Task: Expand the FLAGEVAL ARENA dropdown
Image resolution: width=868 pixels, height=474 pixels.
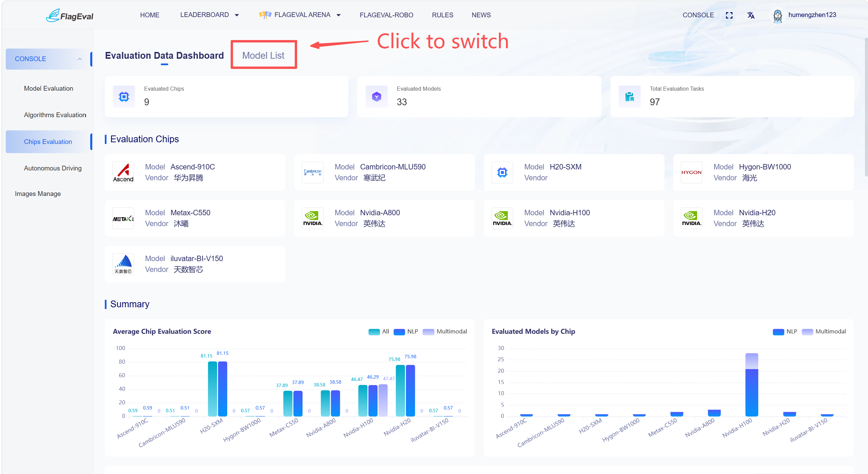Action: click(x=300, y=15)
